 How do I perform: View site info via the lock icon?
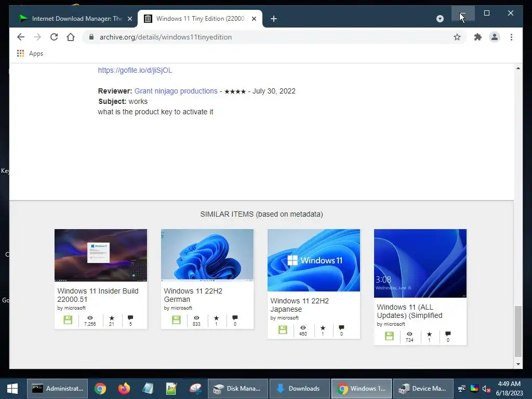[x=91, y=37]
